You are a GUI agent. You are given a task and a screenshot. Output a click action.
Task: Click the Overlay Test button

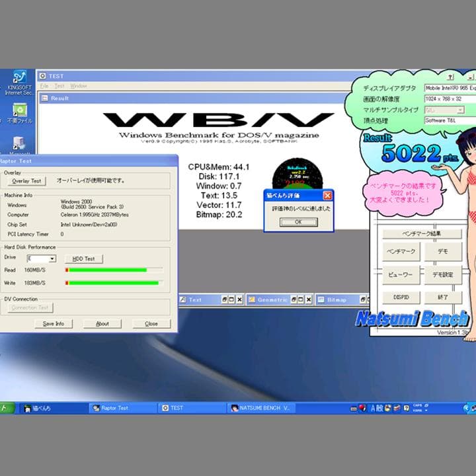(26, 181)
